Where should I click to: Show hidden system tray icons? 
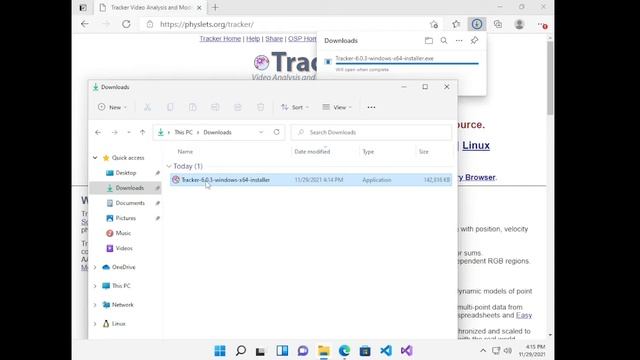pyautogui.click(x=483, y=351)
